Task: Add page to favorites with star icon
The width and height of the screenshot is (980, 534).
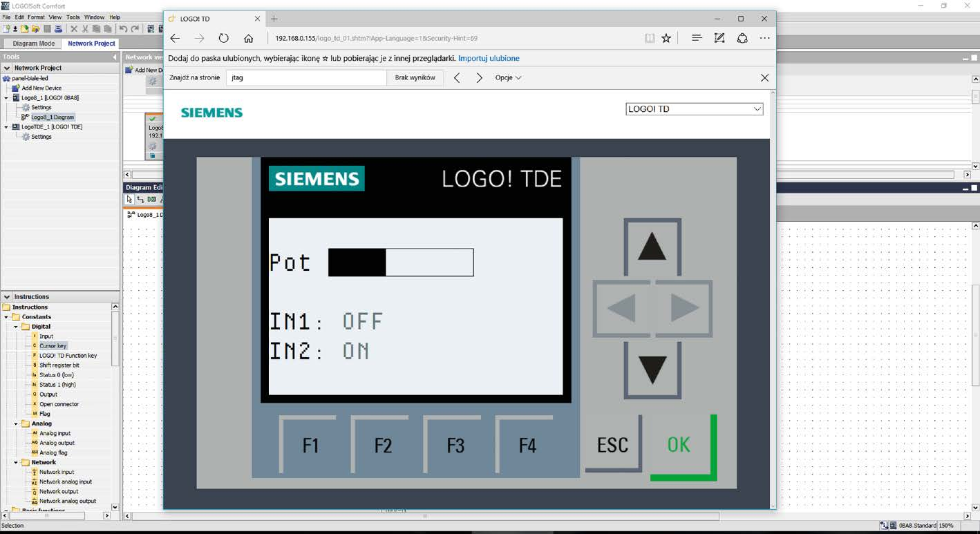Action: tap(666, 38)
